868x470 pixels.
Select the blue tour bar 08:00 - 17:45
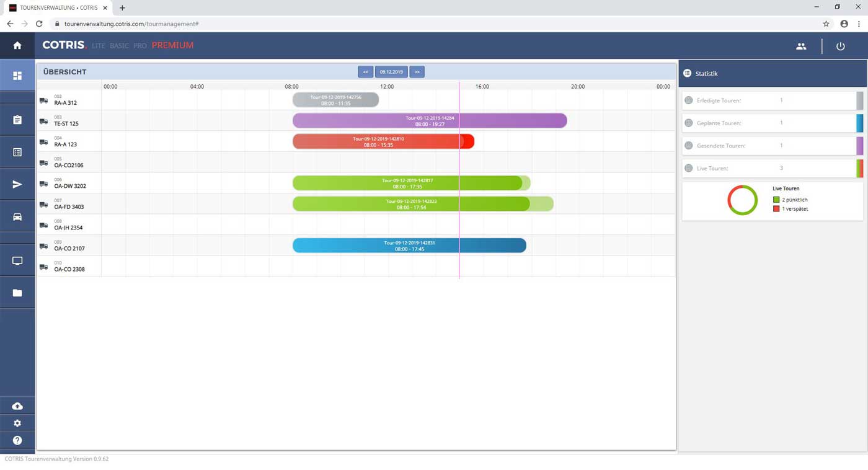click(x=409, y=246)
